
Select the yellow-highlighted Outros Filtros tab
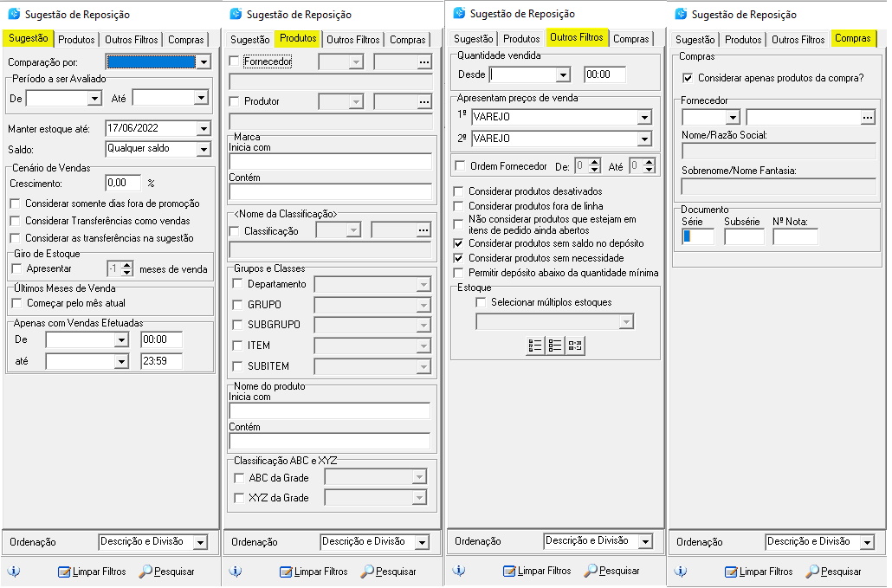click(576, 38)
